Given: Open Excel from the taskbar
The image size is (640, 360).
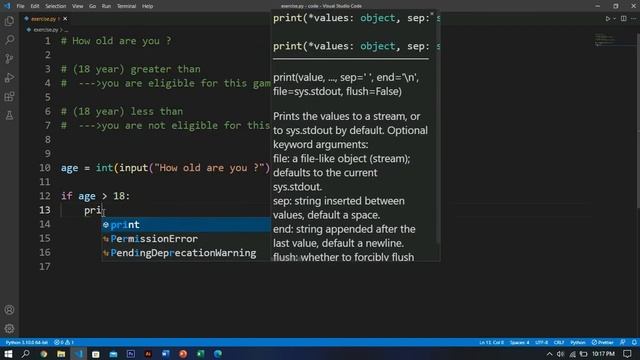Looking at the screenshot, I should click(200, 354).
